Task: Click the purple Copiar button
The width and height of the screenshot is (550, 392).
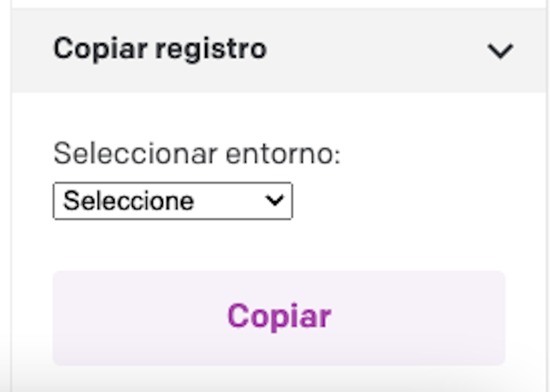Action: (279, 318)
